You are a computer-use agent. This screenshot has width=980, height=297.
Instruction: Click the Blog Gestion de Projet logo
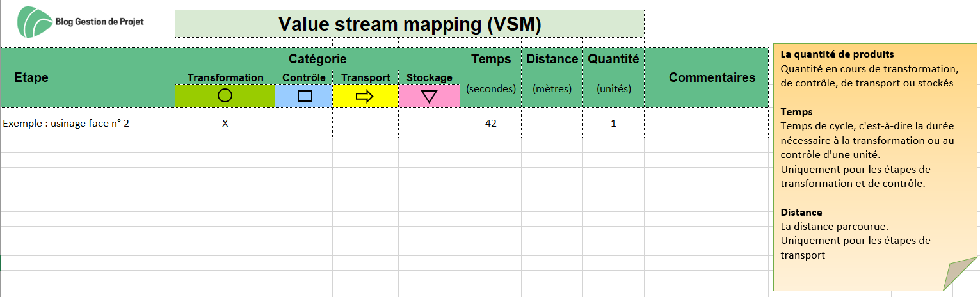(81, 22)
